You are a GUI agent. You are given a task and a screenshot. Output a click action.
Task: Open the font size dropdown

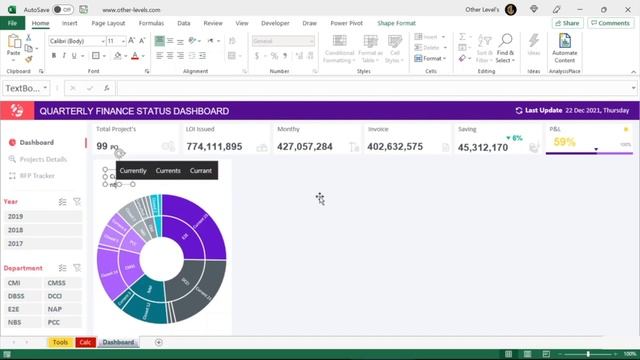click(x=123, y=41)
